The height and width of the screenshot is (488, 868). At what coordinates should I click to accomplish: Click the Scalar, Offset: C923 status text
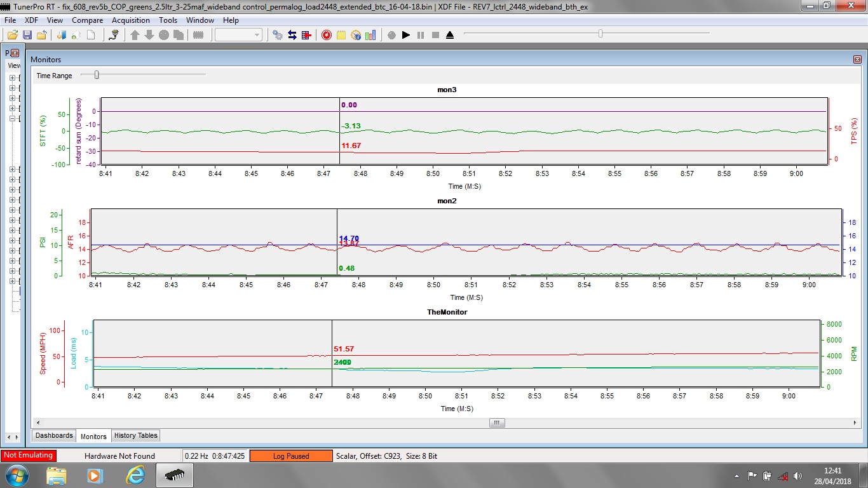click(x=386, y=456)
